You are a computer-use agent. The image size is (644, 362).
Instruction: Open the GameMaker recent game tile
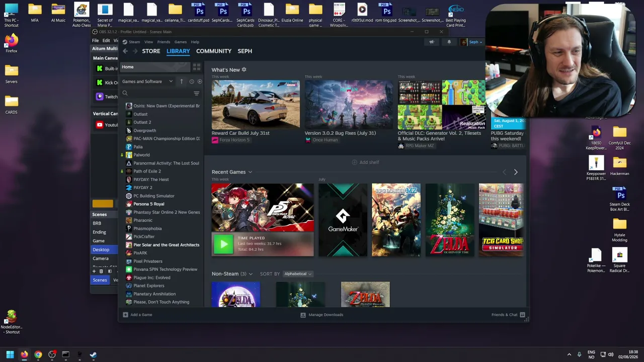(x=343, y=220)
